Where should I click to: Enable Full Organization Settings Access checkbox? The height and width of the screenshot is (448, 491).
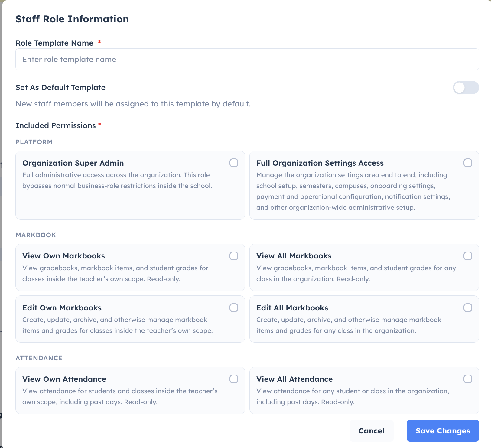pyautogui.click(x=468, y=163)
